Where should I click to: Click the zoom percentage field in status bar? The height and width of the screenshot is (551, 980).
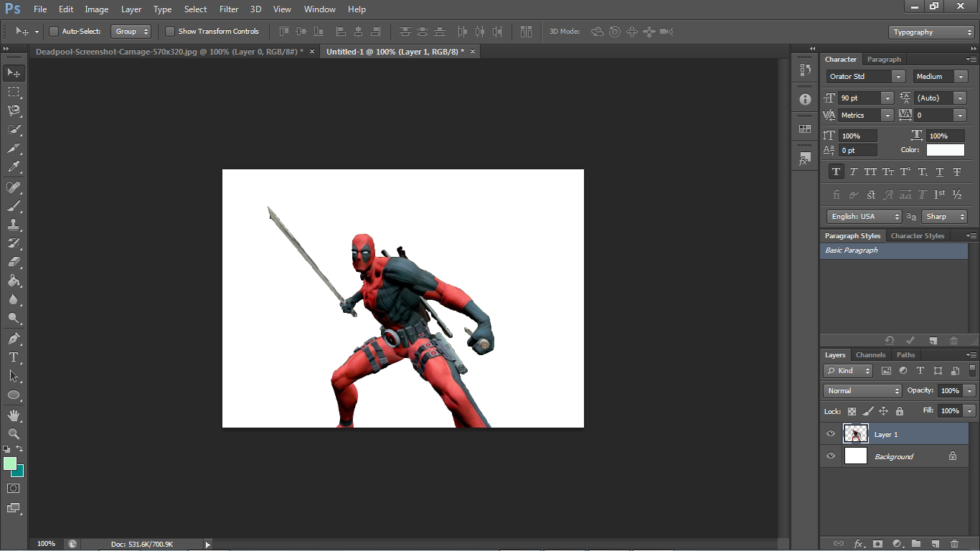(46, 544)
